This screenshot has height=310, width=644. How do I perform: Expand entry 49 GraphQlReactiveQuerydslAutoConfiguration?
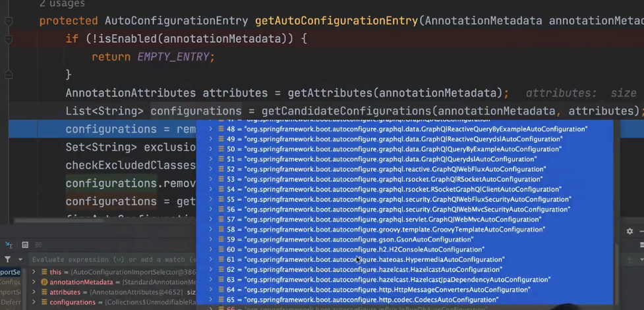click(211, 139)
